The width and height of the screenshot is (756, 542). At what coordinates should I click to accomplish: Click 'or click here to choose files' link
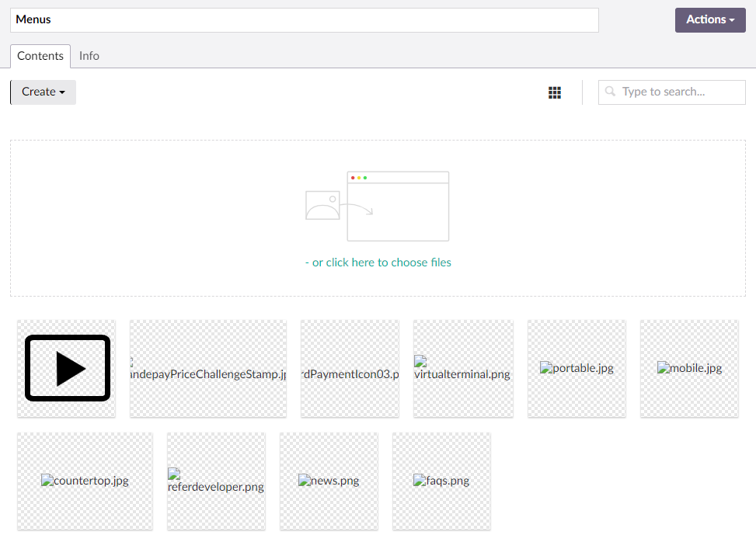[x=378, y=262]
